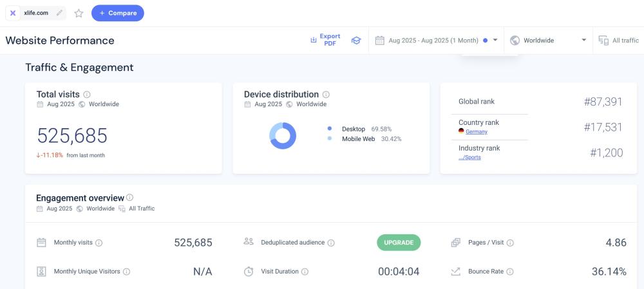Click the green Upgrade button
The width and height of the screenshot is (644, 289).
(x=399, y=243)
